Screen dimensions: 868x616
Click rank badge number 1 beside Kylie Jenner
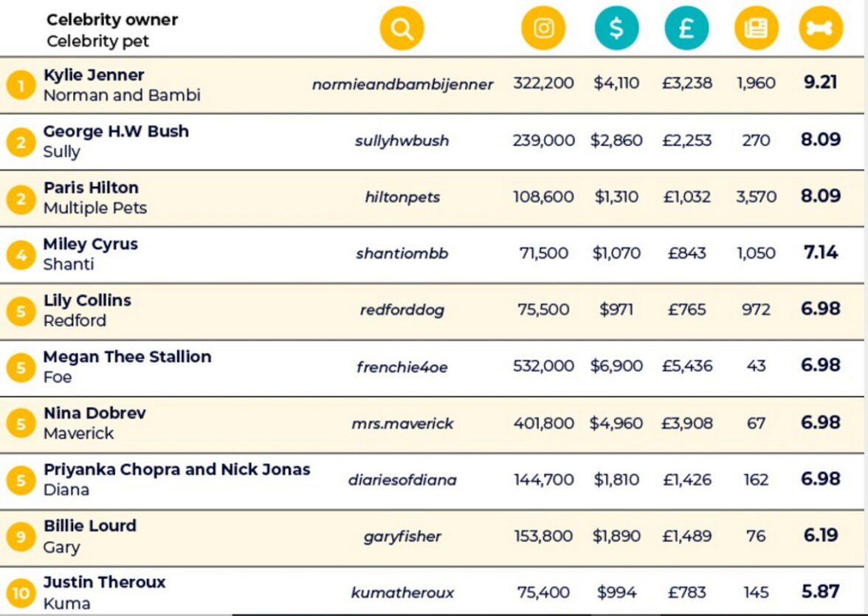[x=21, y=86]
